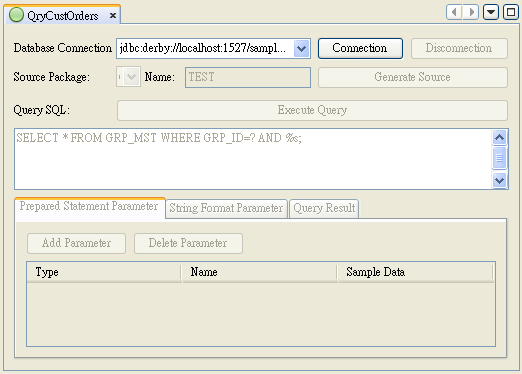Click the maximize window square icon
This screenshot has height=374, width=522.
(511, 12)
